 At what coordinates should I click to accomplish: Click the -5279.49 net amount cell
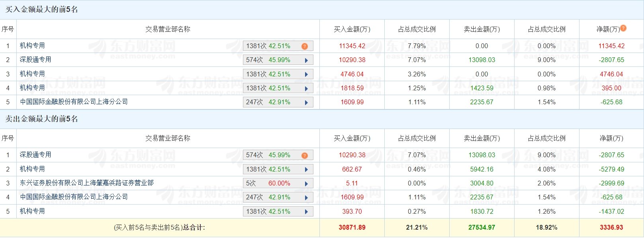pos(612,169)
